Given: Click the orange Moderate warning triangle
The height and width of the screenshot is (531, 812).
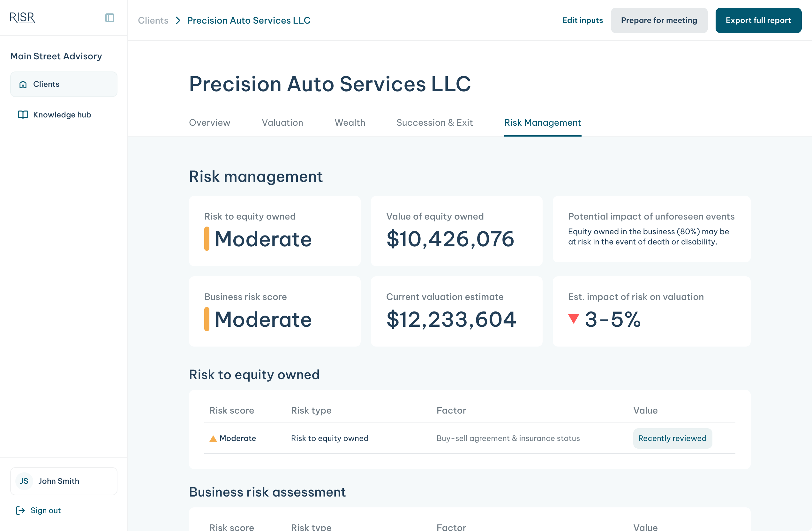Looking at the screenshot, I should point(213,438).
